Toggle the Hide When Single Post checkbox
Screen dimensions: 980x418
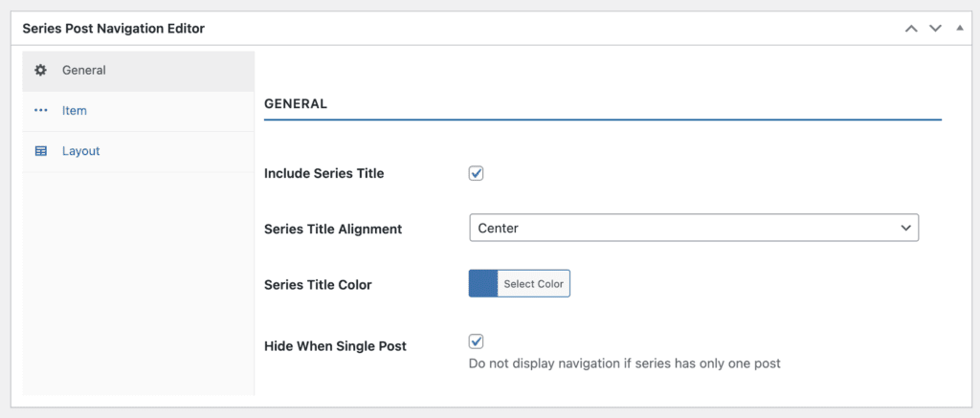(x=477, y=341)
